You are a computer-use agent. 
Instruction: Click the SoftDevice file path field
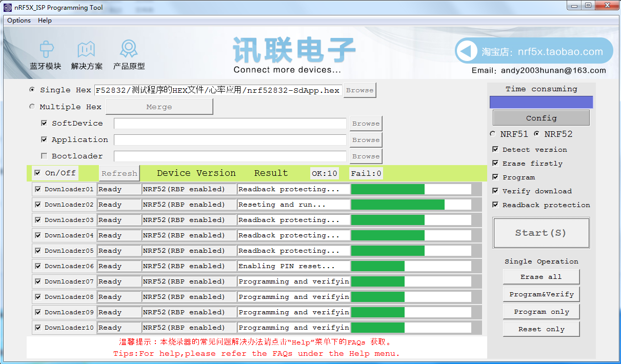pos(230,124)
